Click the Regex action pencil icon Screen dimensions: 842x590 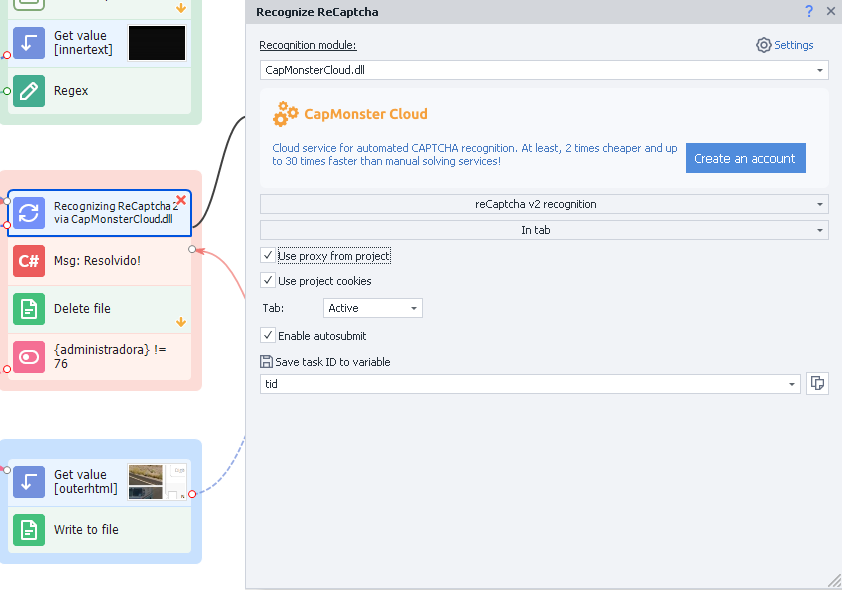point(29,91)
